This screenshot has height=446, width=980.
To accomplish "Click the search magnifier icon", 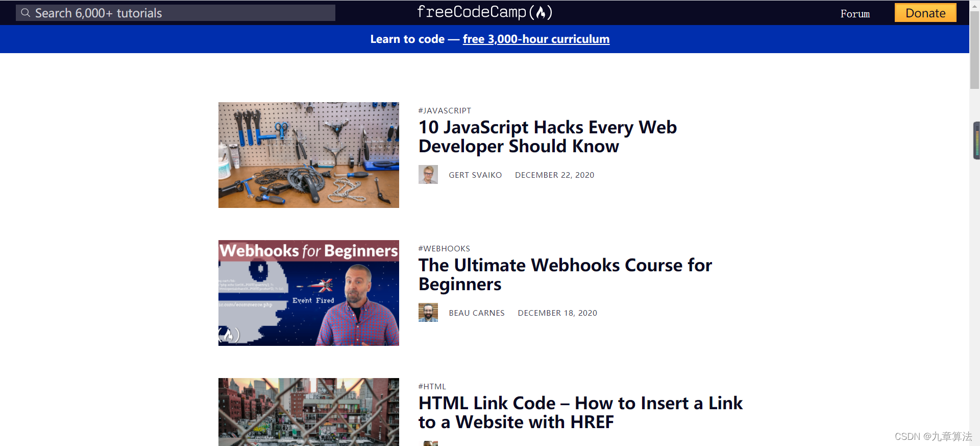I will click(x=26, y=13).
